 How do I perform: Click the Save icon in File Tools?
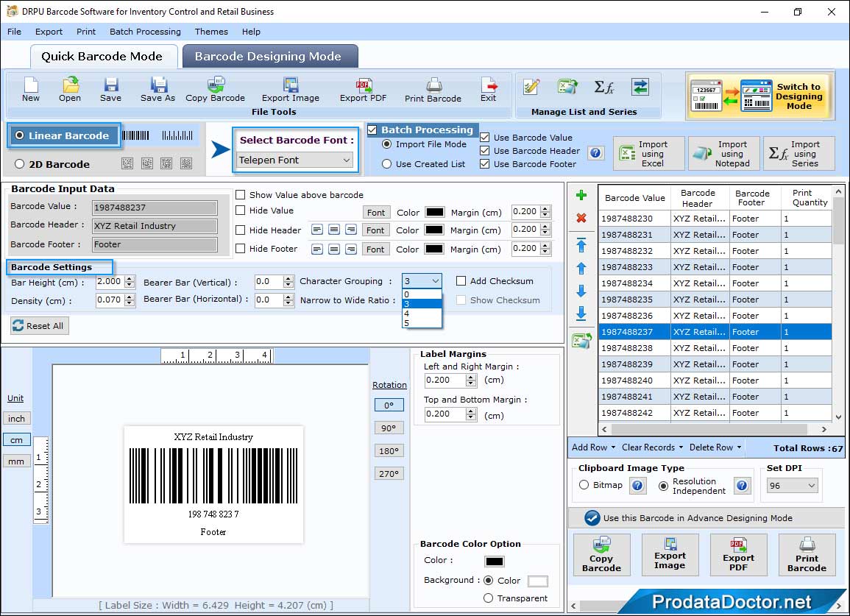(x=110, y=89)
